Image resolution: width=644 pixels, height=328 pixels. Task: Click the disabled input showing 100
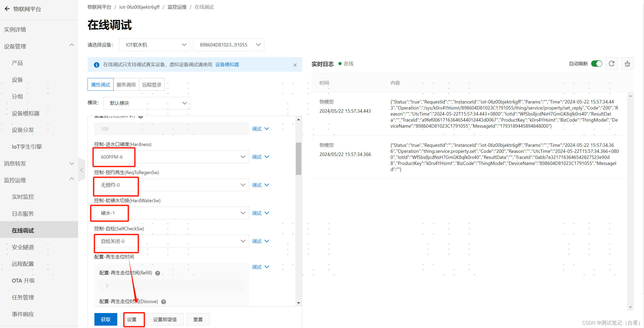171,129
